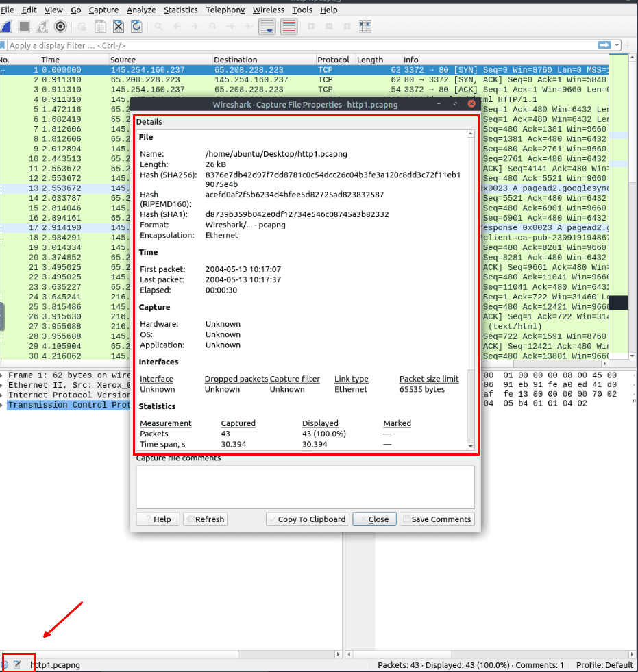Toggle the colorize packet list icon

[x=289, y=27]
